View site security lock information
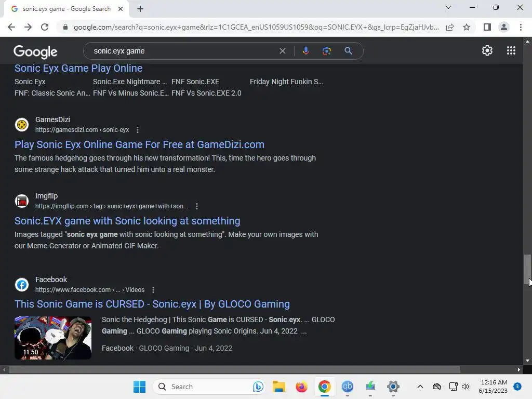 tap(65, 27)
